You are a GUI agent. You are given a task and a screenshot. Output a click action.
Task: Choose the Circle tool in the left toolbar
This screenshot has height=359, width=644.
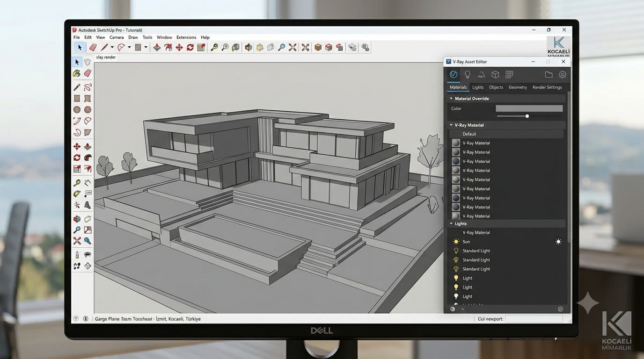[77, 110]
